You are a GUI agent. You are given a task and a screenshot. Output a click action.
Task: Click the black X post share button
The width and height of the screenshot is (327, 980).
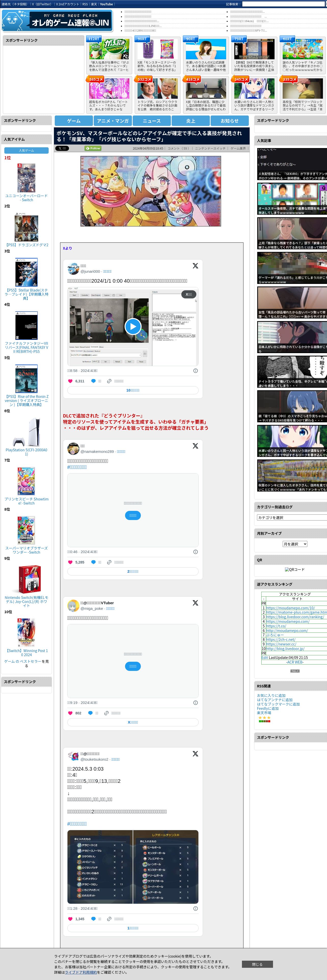tap(62, 148)
